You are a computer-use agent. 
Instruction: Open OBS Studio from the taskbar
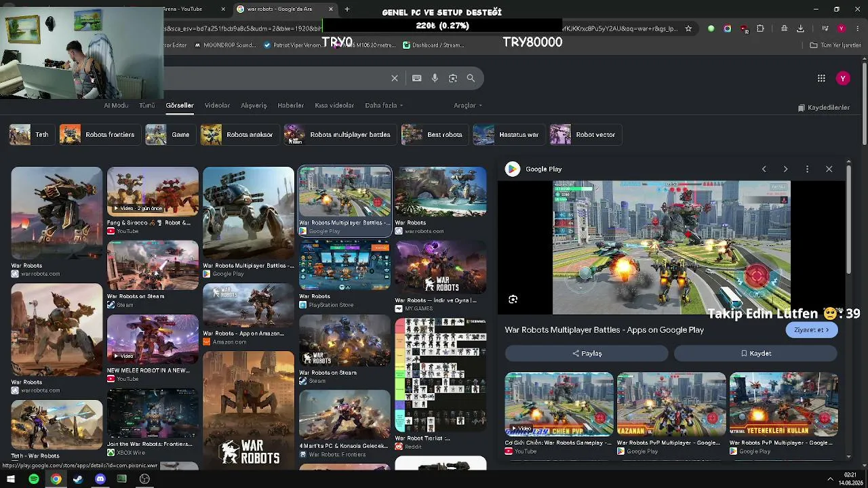[144, 479]
